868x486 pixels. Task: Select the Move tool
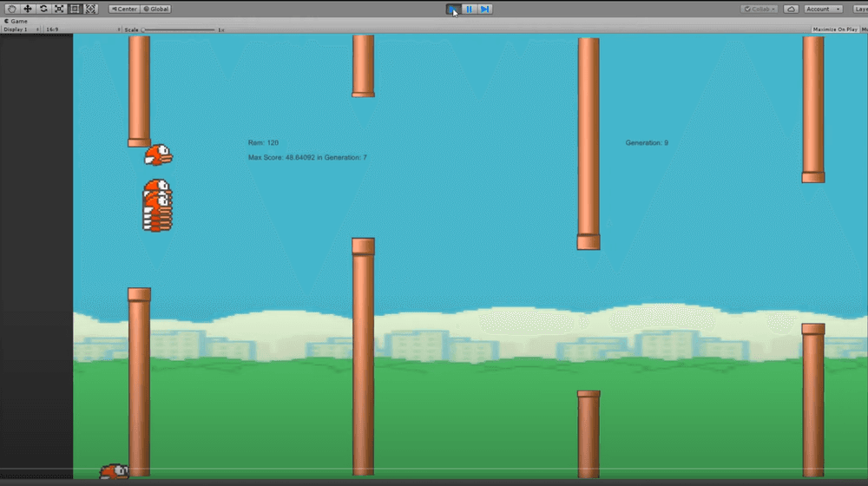[27, 9]
